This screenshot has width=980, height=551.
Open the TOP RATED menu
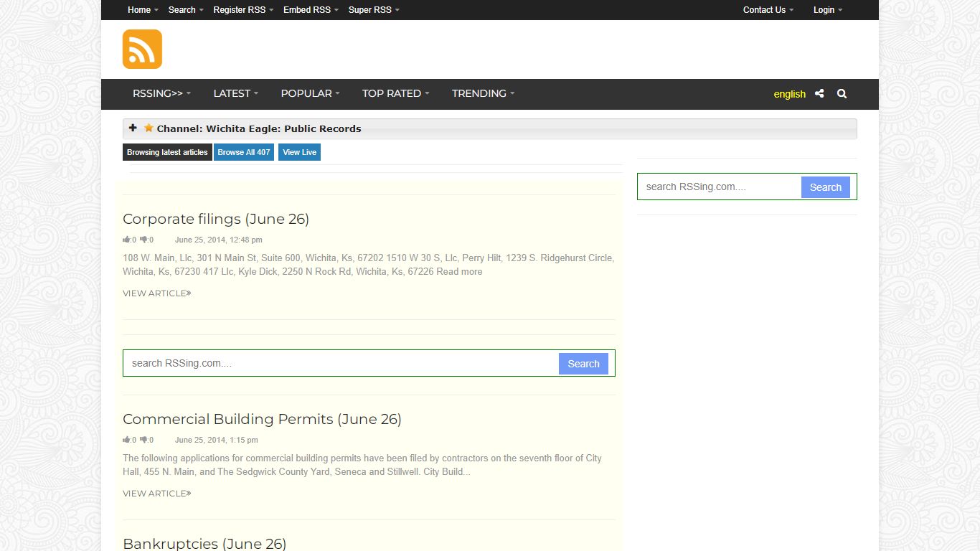(395, 93)
